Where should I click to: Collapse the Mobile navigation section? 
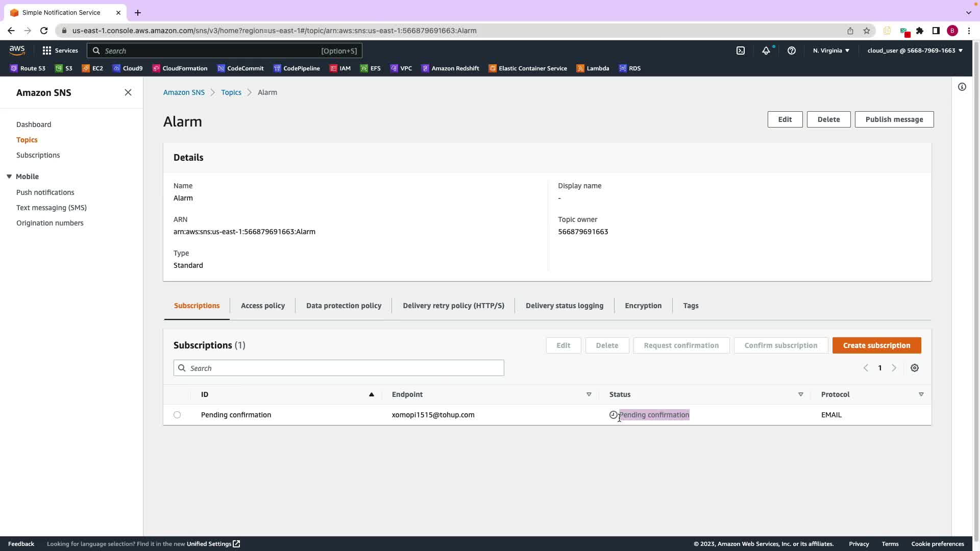(9, 177)
